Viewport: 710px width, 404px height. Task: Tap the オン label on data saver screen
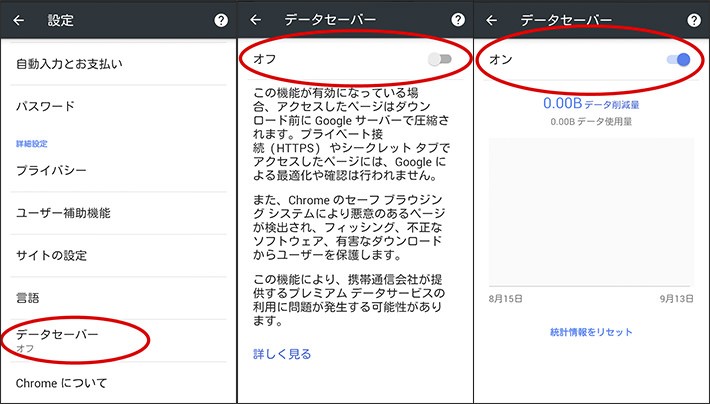click(501, 59)
